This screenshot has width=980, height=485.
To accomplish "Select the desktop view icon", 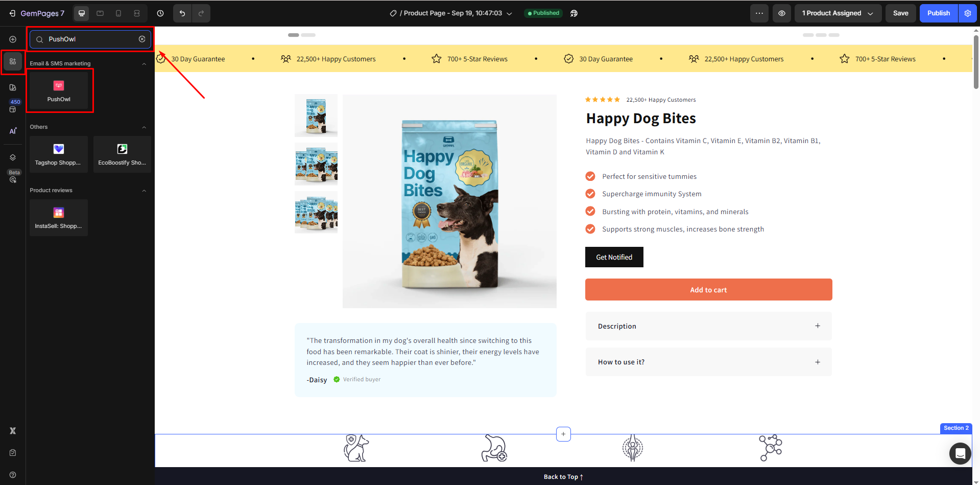I will [82, 13].
